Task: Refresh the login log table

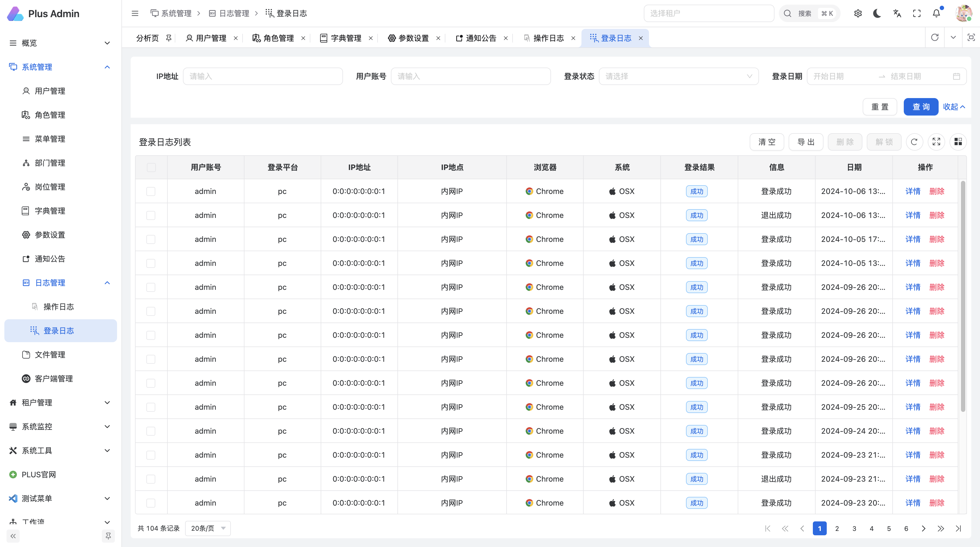Action: 914,142
